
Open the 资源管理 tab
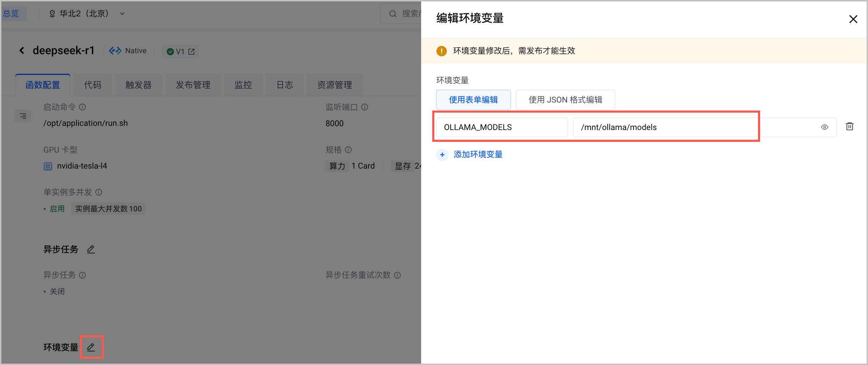point(334,85)
